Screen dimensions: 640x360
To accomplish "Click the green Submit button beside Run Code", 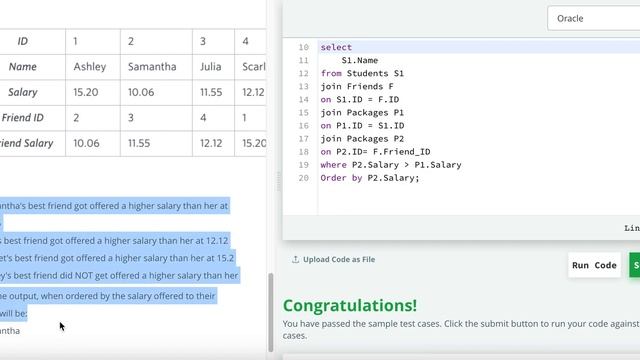I will [x=635, y=265].
